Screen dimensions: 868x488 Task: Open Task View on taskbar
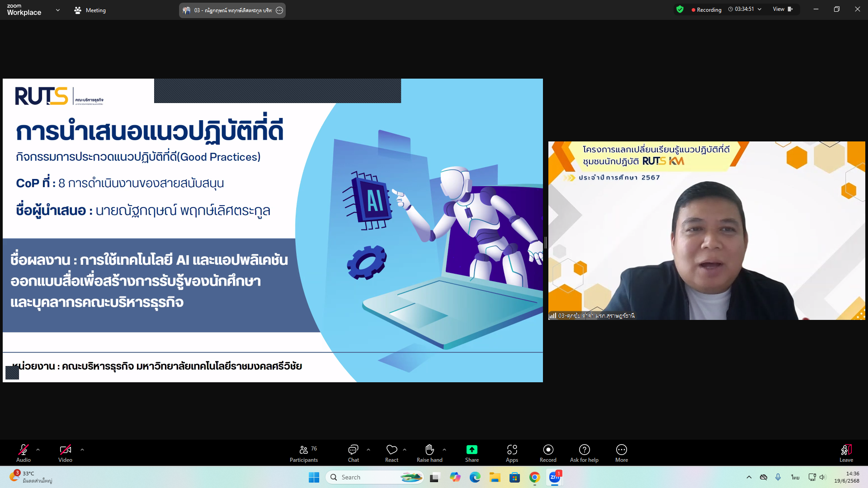coord(434,477)
